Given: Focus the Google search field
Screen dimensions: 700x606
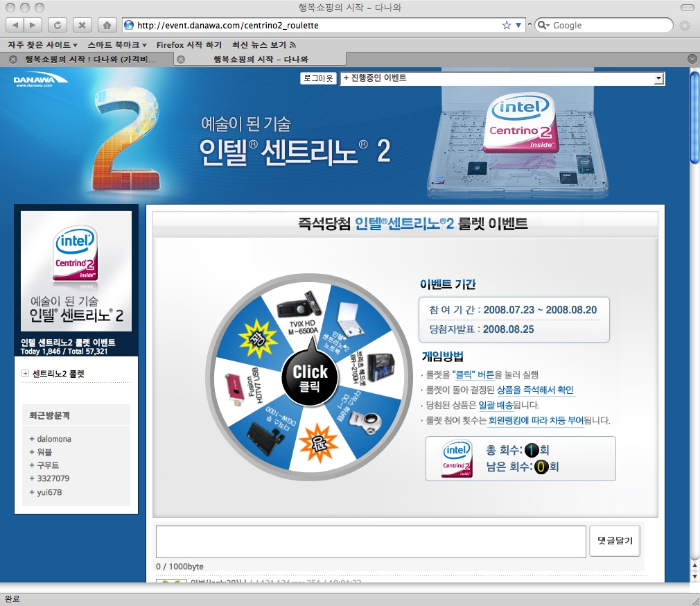Looking at the screenshot, I should (x=611, y=25).
